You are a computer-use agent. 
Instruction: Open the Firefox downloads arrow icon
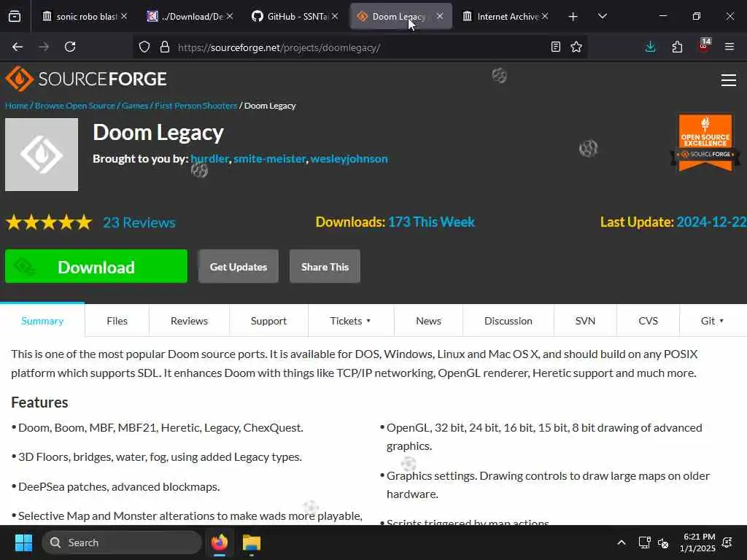click(x=650, y=47)
